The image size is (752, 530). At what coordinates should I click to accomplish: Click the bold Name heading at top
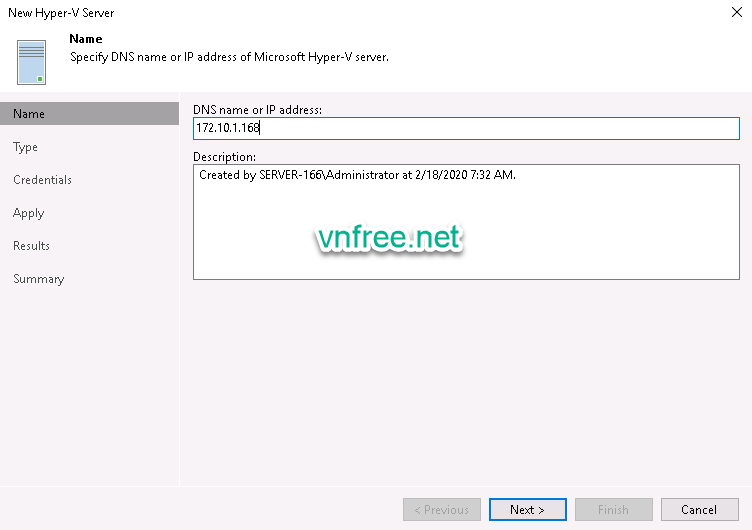coord(86,39)
